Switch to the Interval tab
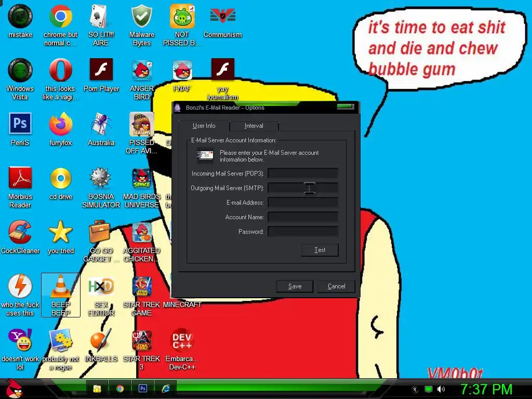The image size is (532, 399). pos(254,126)
